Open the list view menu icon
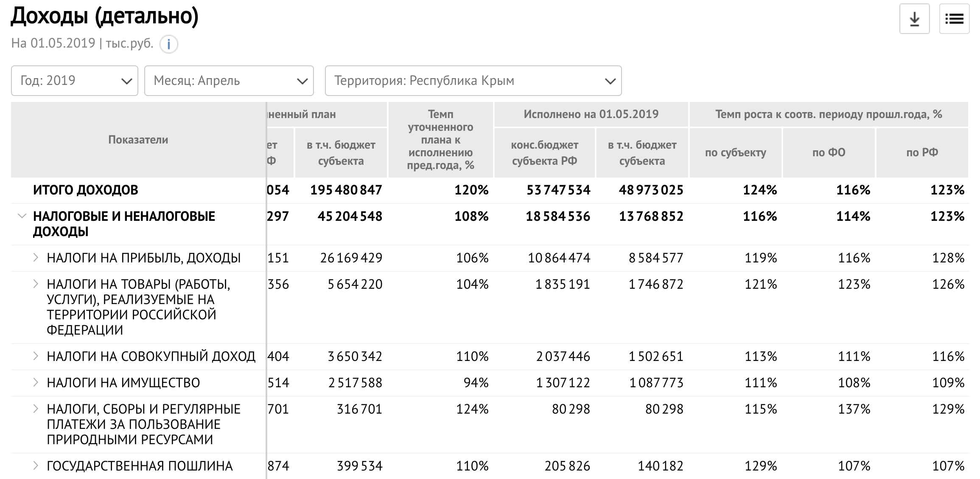980x479 pixels. pyautogui.click(x=954, y=19)
